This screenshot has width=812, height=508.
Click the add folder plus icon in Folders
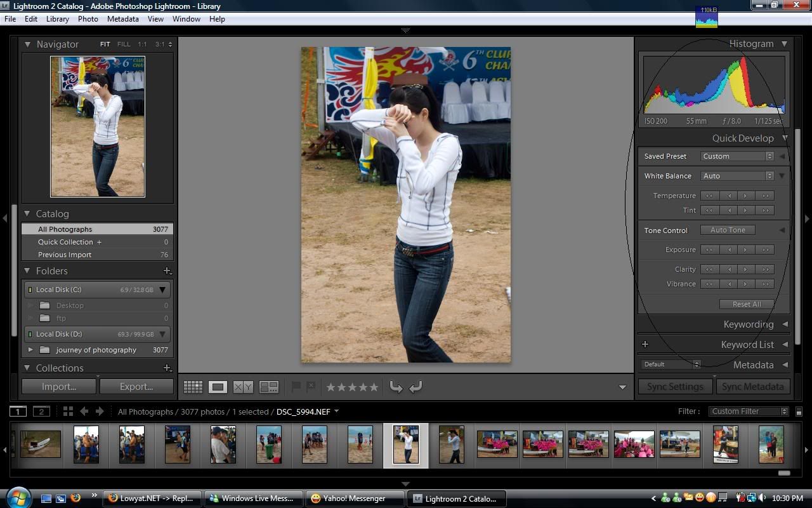click(167, 271)
